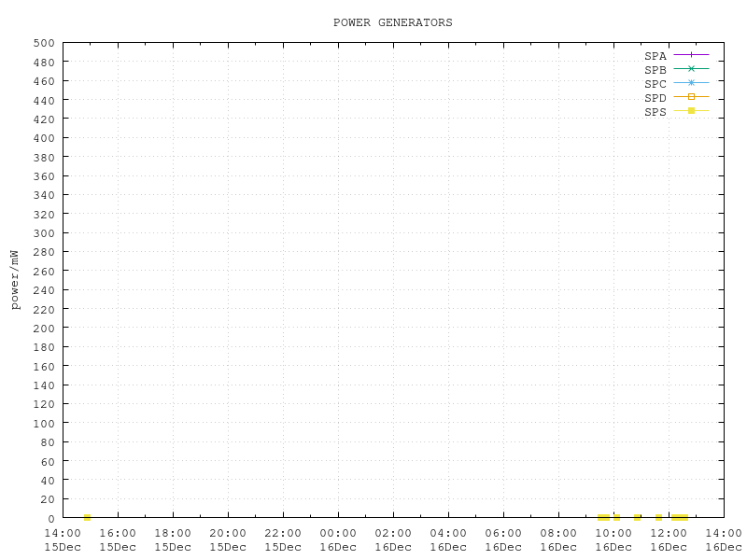Click the 00:00 16Dec x-axis tick label
This screenshot has height=560, width=747.
(x=338, y=539)
